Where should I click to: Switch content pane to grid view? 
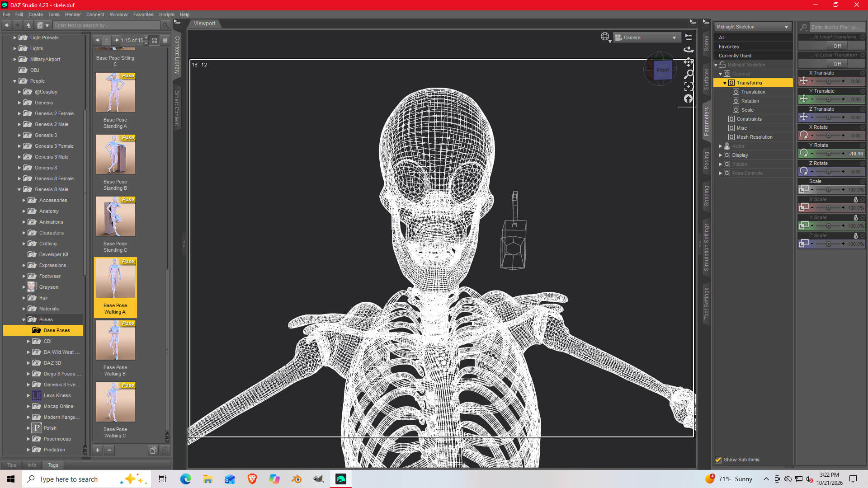tap(154, 40)
